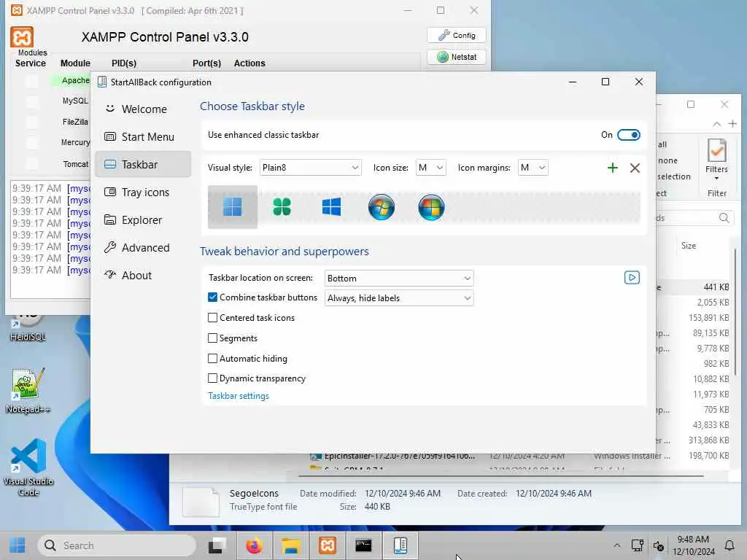Remove start icon using the X button
This screenshot has width=747, height=560.
coord(635,168)
